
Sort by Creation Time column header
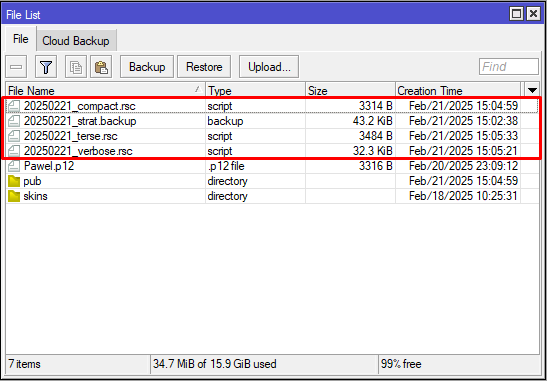(458, 91)
